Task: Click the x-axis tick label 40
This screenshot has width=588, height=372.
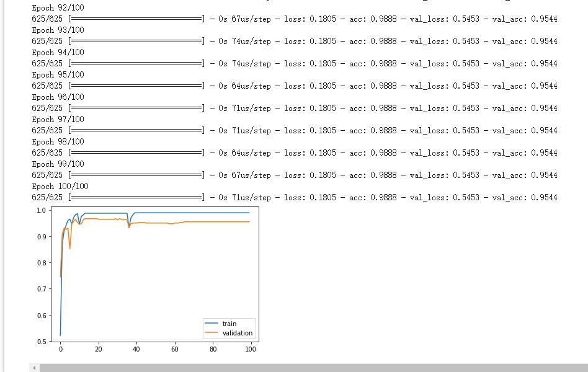Action: pos(136,349)
